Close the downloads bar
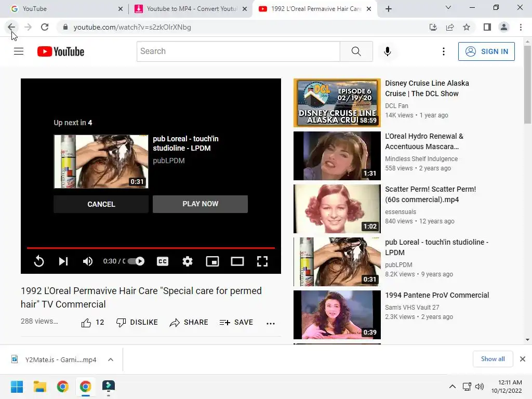Viewport: 532px width, 399px height. pos(523,359)
